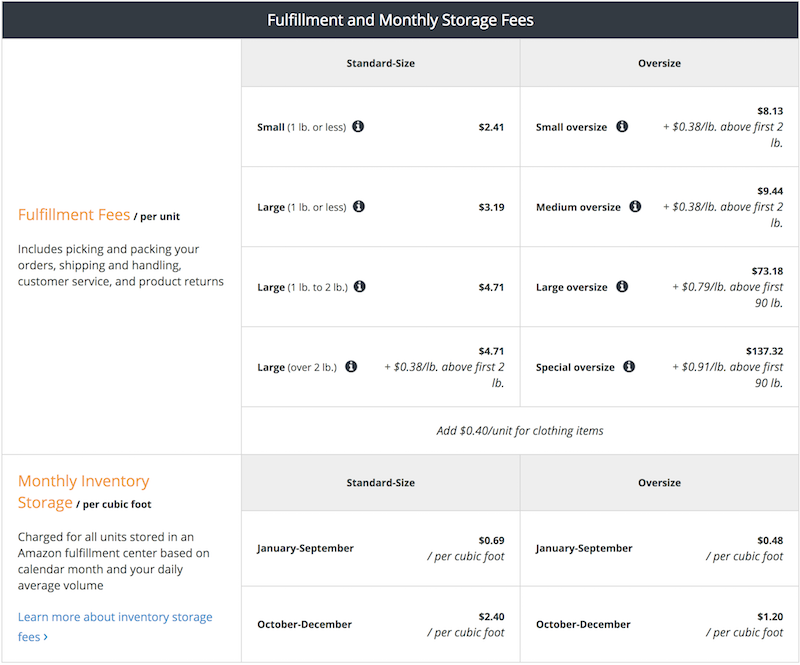Click the info icon for Large (over 2 lb.)
This screenshot has width=800, height=665.
351,367
